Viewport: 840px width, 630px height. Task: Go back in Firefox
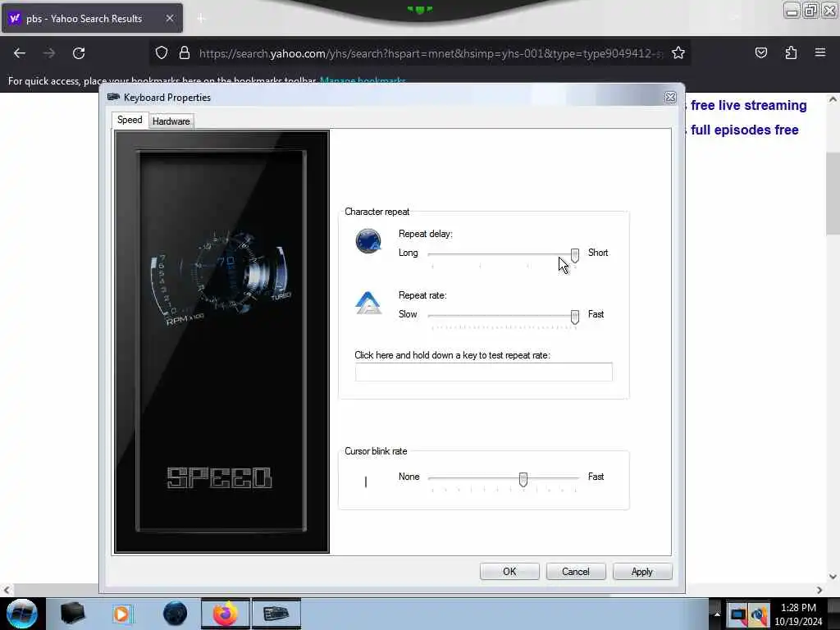(x=20, y=53)
